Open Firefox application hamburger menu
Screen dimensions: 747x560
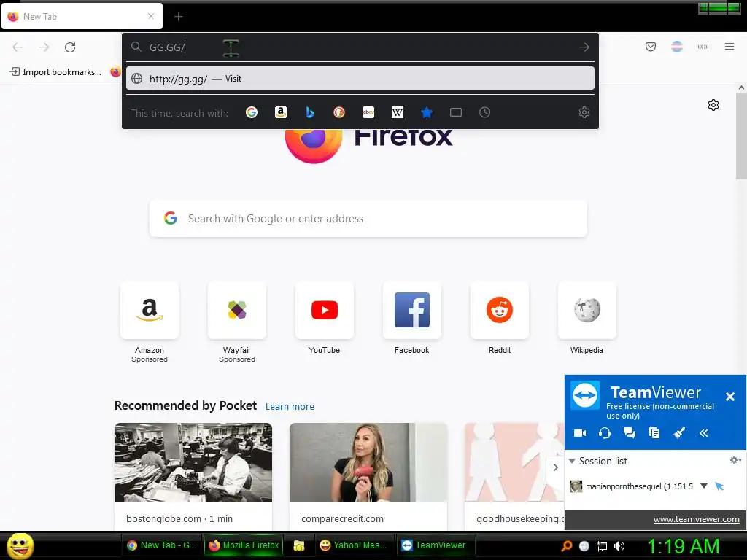[x=729, y=47]
